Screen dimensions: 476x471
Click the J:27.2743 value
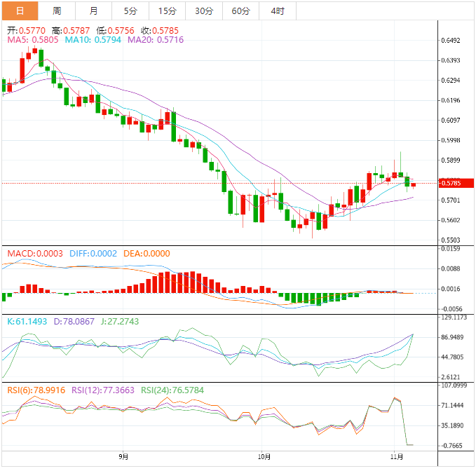[x=120, y=322]
